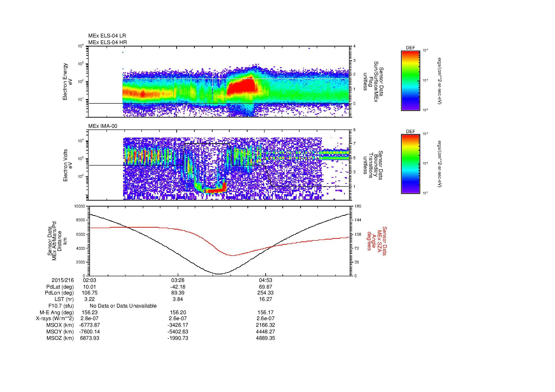Click the 'MSOY (km)' row label

[60, 332]
